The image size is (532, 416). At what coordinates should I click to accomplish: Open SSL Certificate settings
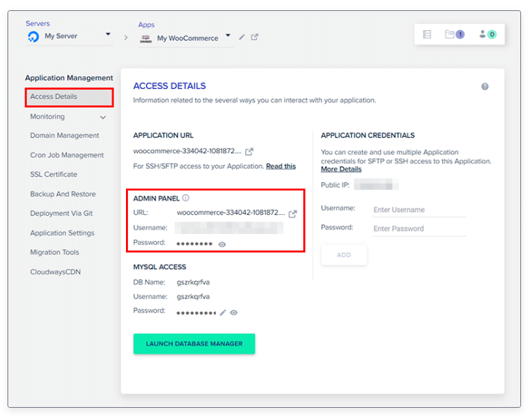pyautogui.click(x=53, y=174)
